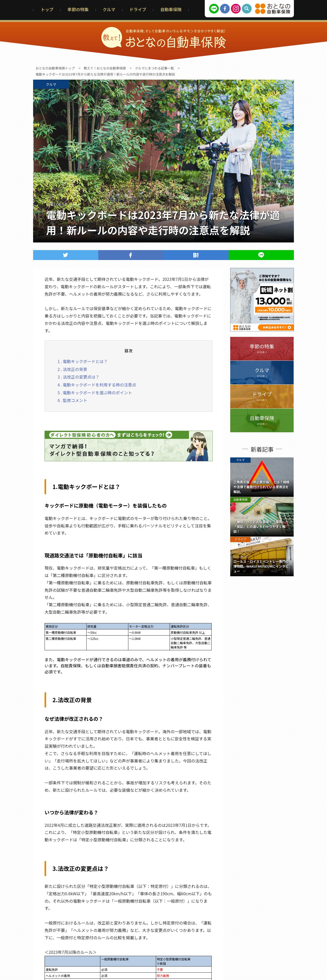
Task: Click heading 2.法改正の背景
Action: pos(72,700)
